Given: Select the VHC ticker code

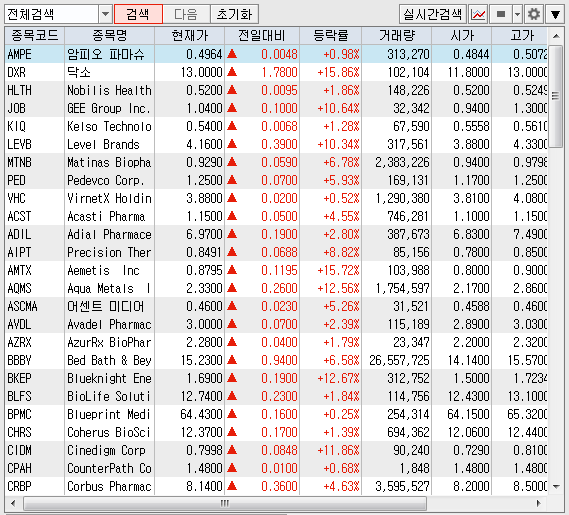Looking at the screenshot, I should point(16,198).
